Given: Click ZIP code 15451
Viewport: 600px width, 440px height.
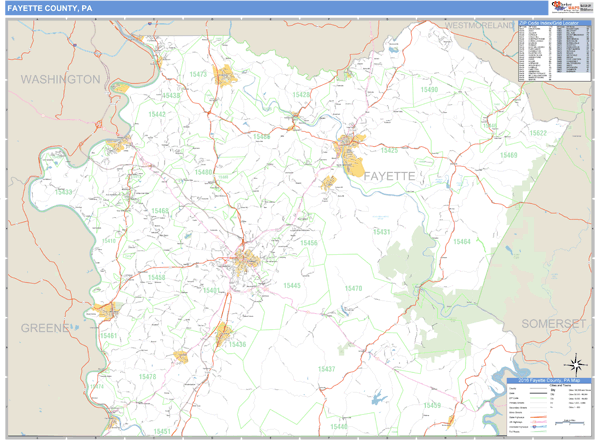Looking at the screenshot, I should (x=162, y=432).
